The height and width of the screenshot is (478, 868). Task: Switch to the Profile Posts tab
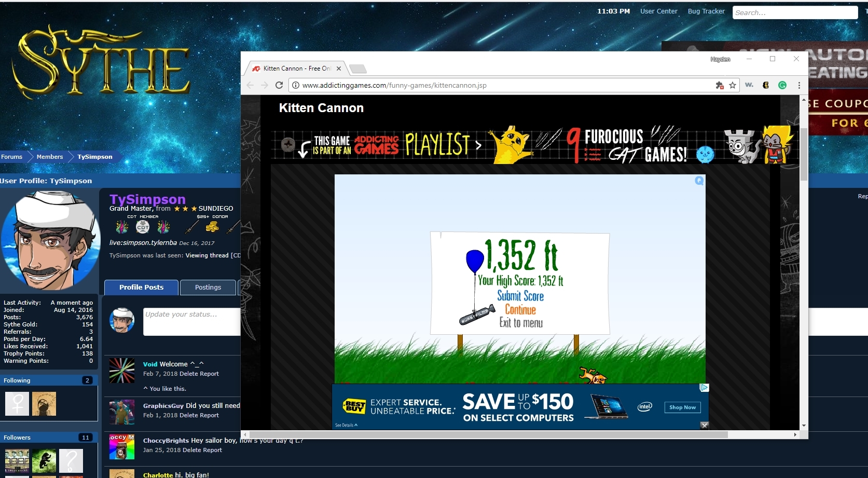(x=141, y=287)
